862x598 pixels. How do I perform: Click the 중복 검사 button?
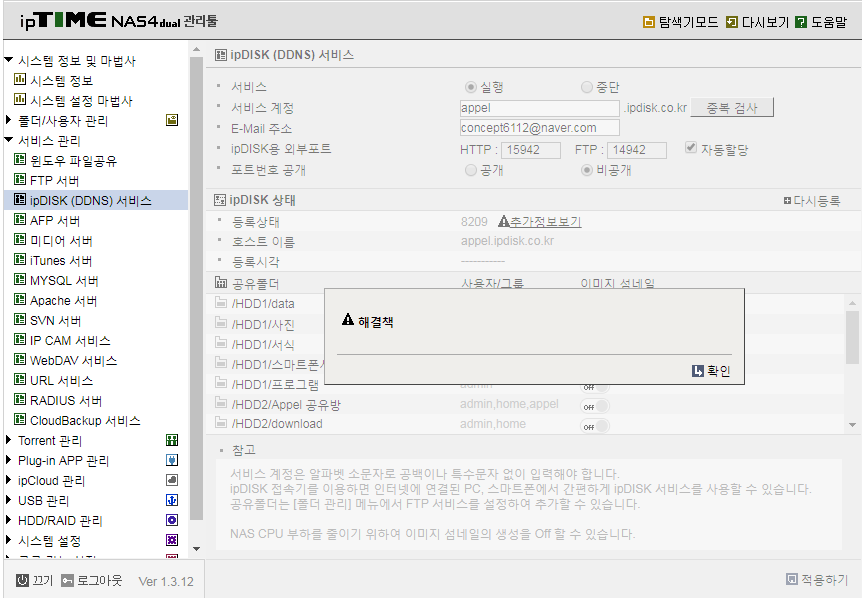tap(732, 107)
